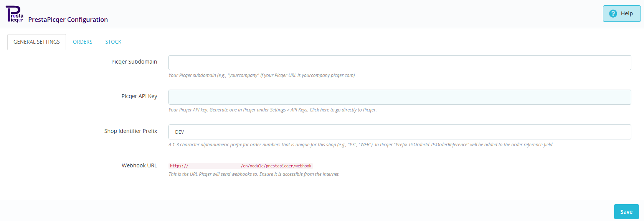Click the Shop Identifier Prefix field with DEV

(400, 132)
